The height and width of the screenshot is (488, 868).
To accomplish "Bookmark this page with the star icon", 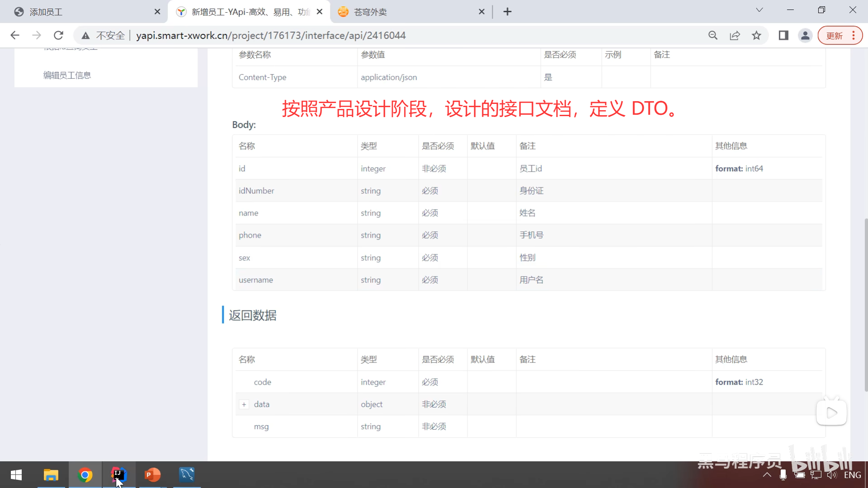I will (x=757, y=35).
